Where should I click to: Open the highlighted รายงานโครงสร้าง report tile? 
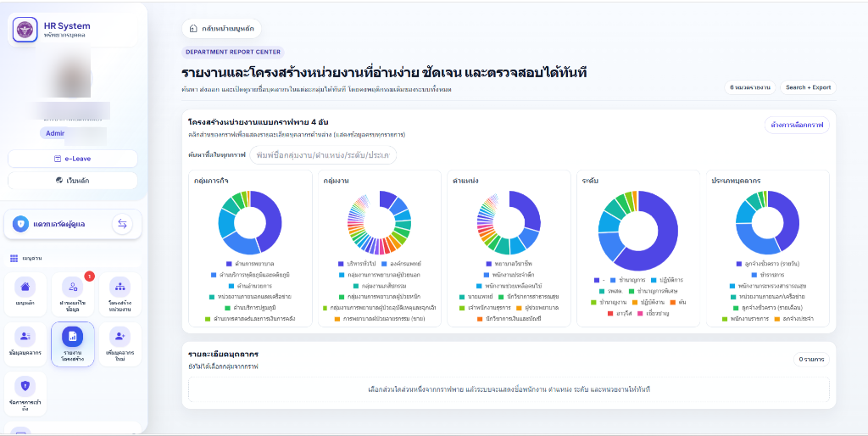pos(73,344)
